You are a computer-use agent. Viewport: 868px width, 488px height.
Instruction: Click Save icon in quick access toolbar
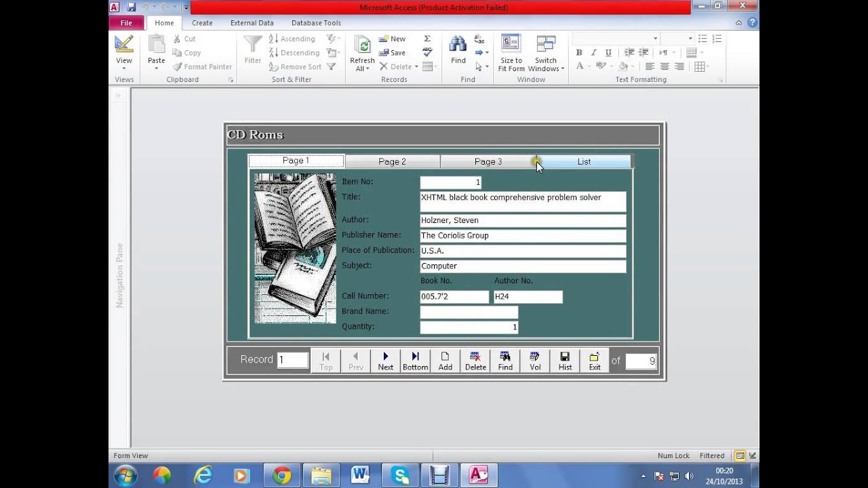[x=131, y=7]
